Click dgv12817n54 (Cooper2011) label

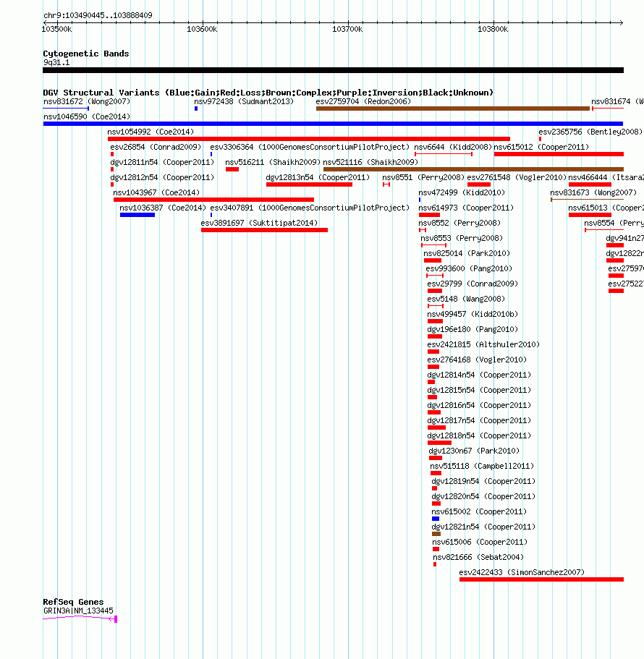[x=479, y=420]
